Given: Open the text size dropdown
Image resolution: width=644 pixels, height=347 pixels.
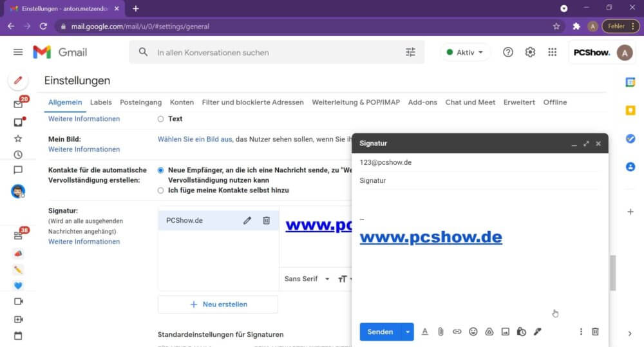Looking at the screenshot, I should click(344, 279).
